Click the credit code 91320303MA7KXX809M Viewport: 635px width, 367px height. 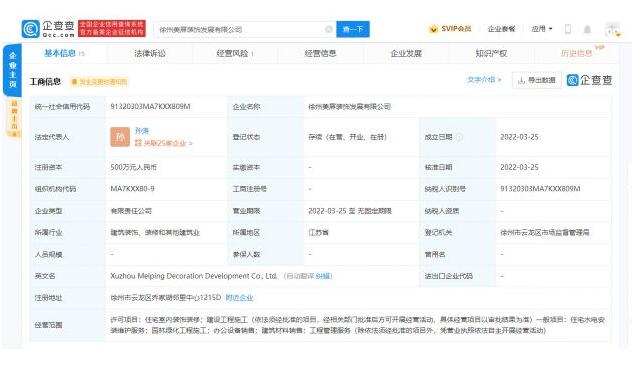[x=150, y=107]
